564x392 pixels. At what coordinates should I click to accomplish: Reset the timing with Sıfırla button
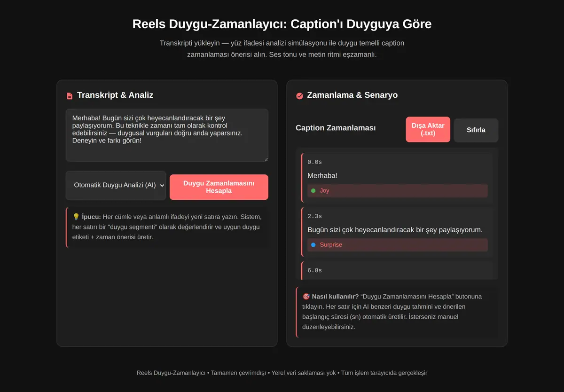coord(476,130)
